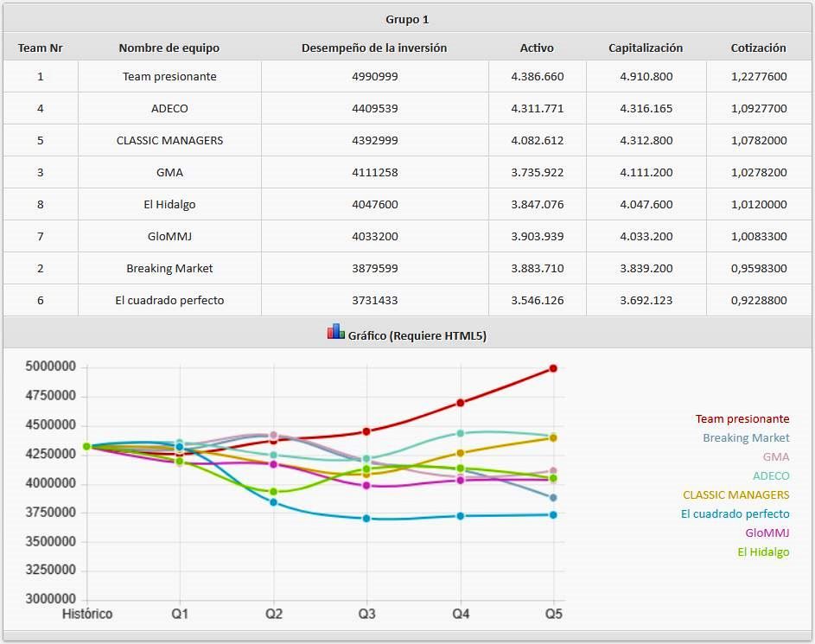Click the Desempeño de la inversión header
Viewport: 815px width, 644px height.
(x=374, y=48)
